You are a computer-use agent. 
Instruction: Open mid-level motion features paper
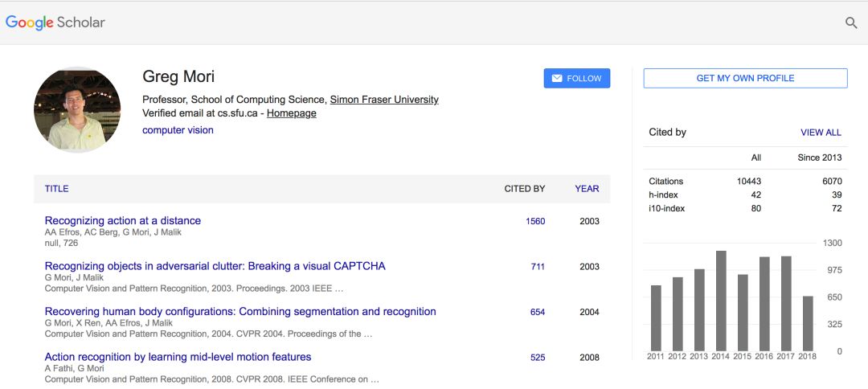178,357
